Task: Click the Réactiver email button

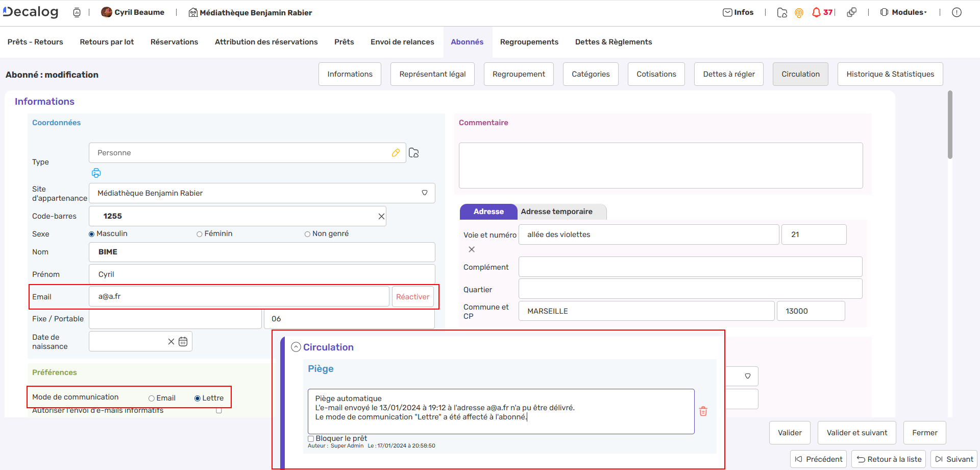Action: [412, 297]
